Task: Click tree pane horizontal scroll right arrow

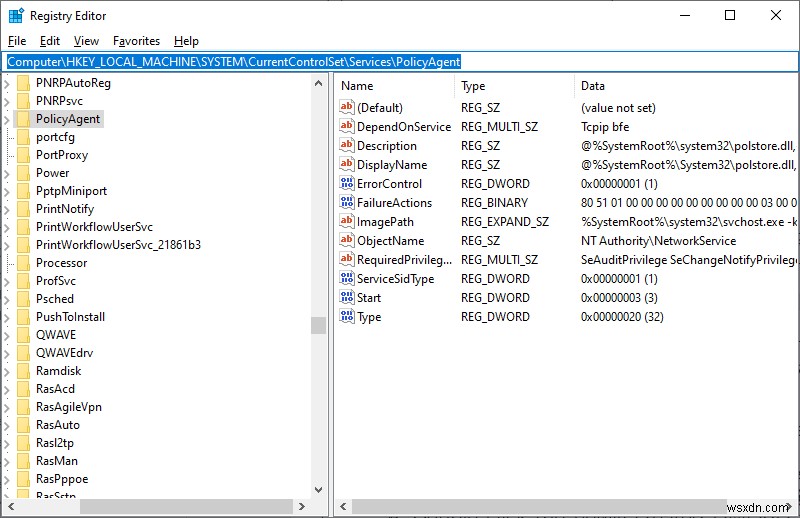Action: click(302, 507)
